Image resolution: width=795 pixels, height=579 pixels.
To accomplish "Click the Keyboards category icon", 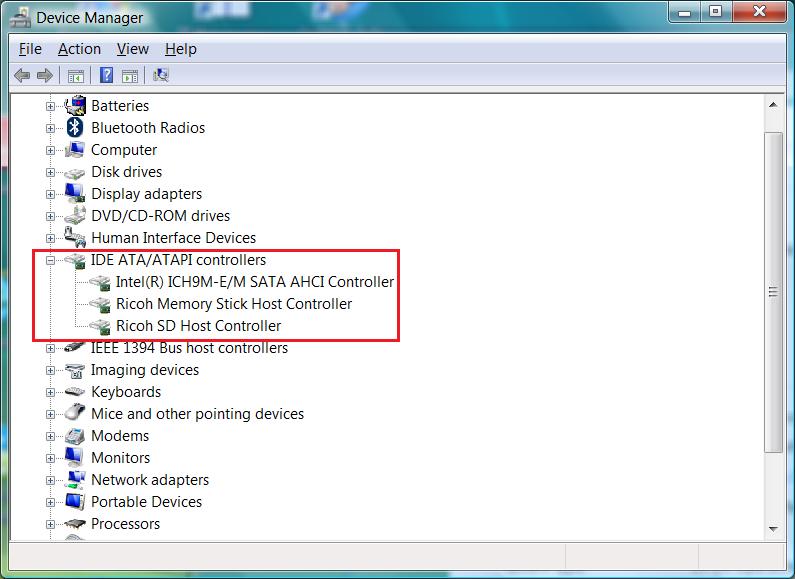I will click(75, 392).
